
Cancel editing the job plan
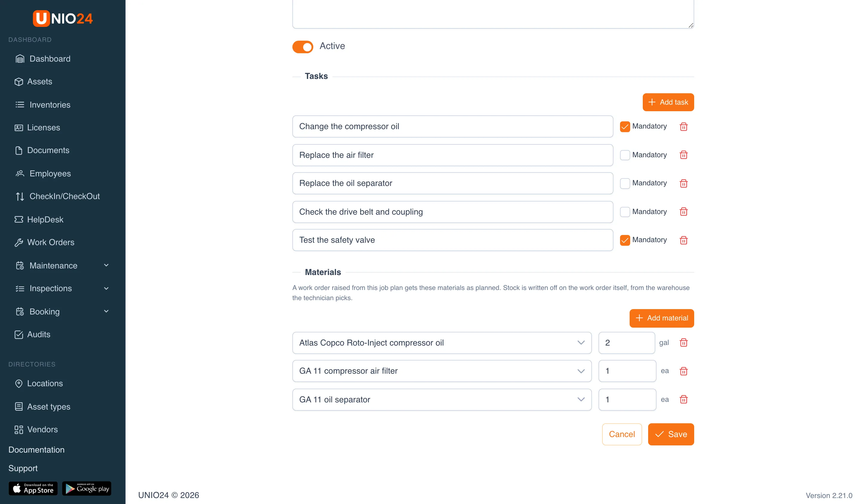[622, 434]
